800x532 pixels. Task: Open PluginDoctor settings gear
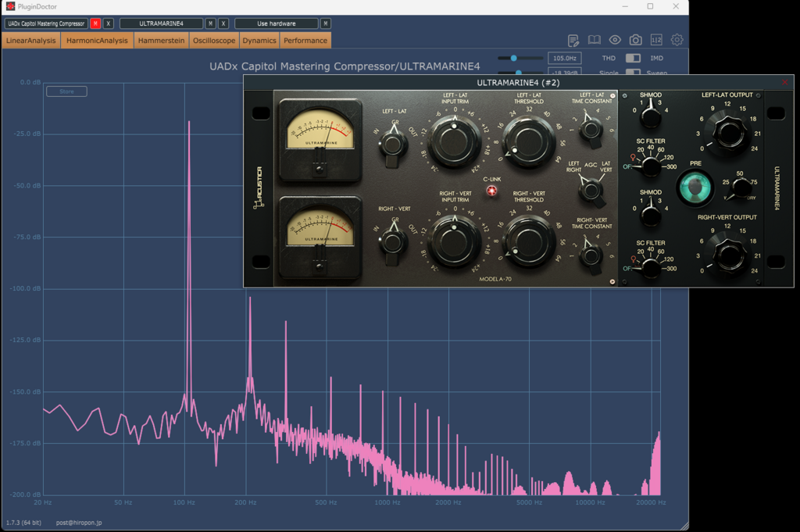(677, 40)
